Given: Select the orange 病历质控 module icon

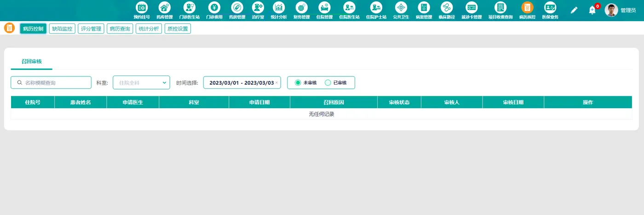Looking at the screenshot, I should click(x=527, y=7).
